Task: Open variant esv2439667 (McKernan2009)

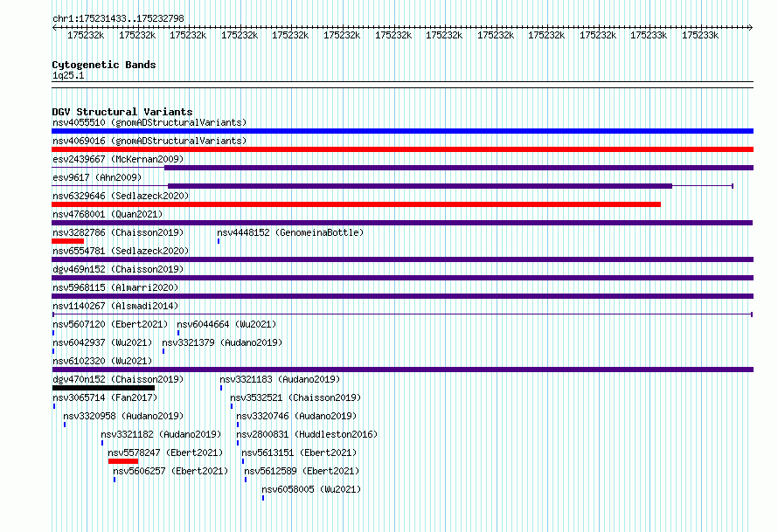Action: tap(118, 159)
